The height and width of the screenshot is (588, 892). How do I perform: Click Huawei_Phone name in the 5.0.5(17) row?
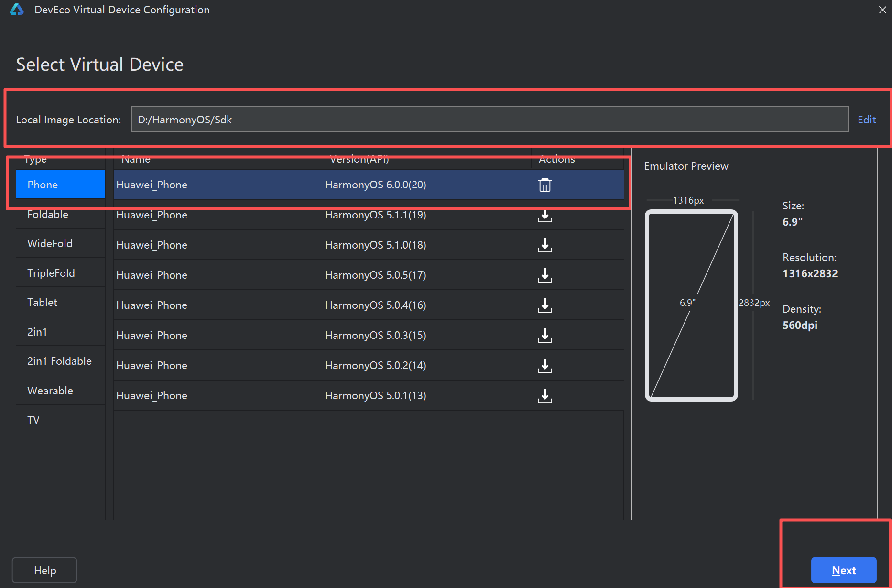[x=152, y=275]
